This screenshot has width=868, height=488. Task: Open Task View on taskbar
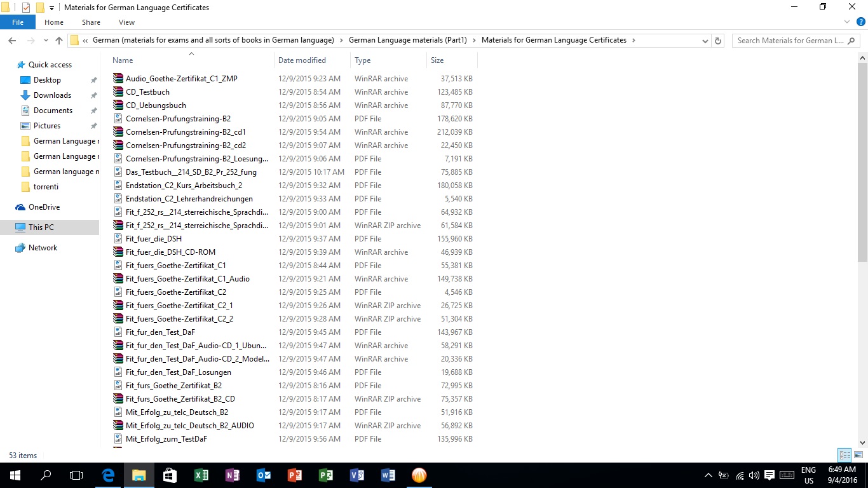[x=76, y=475]
